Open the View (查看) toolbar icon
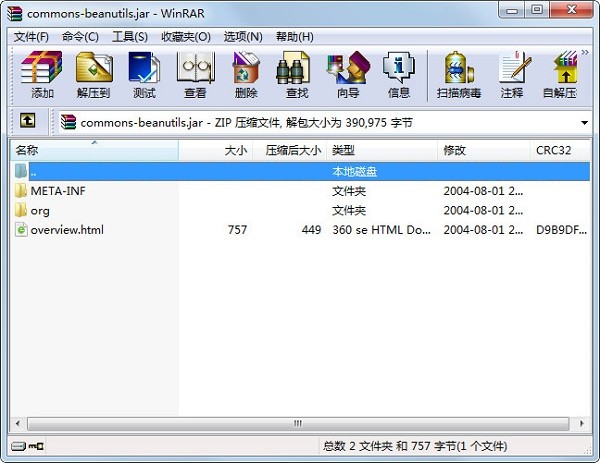The width and height of the screenshot is (600, 463). click(195, 75)
